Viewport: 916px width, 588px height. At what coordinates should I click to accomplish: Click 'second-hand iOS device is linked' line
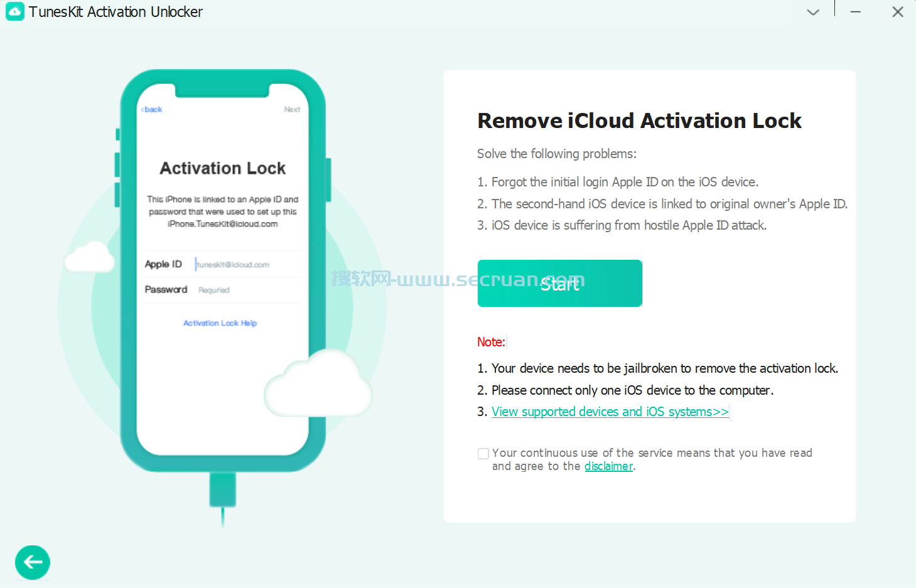pos(662,204)
